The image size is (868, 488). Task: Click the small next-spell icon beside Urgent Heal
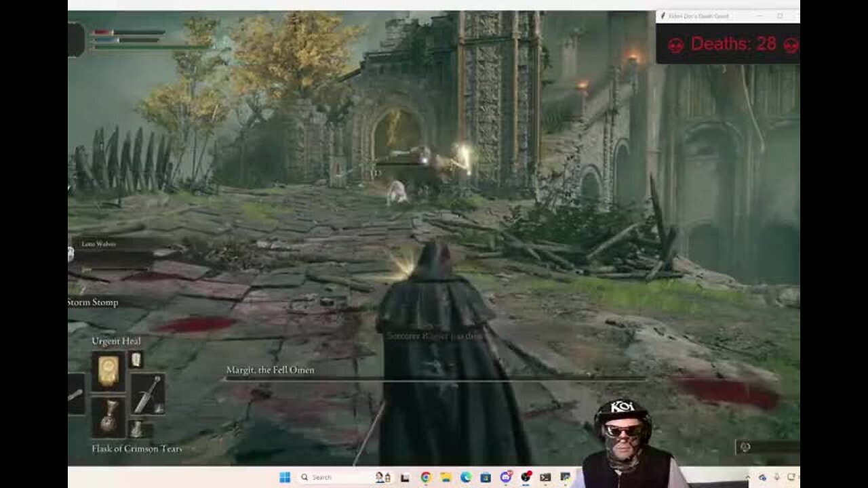point(136,359)
